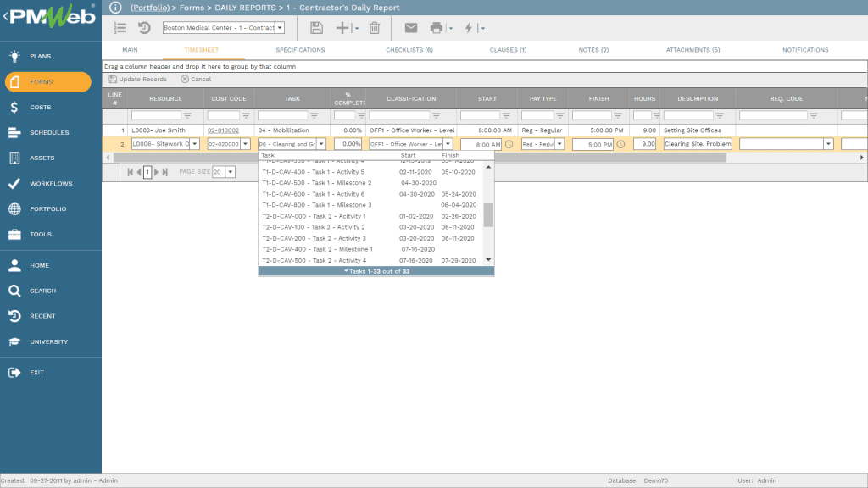
Task: Open Plans from the sidebar
Action: [40, 57]
